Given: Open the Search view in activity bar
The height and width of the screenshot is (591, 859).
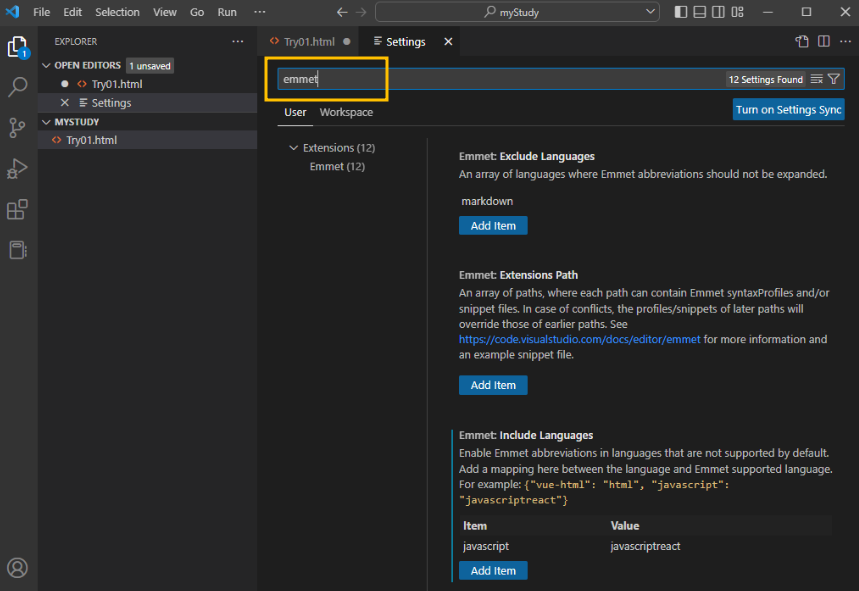Looking at the screenshot, I should (18, 87).
